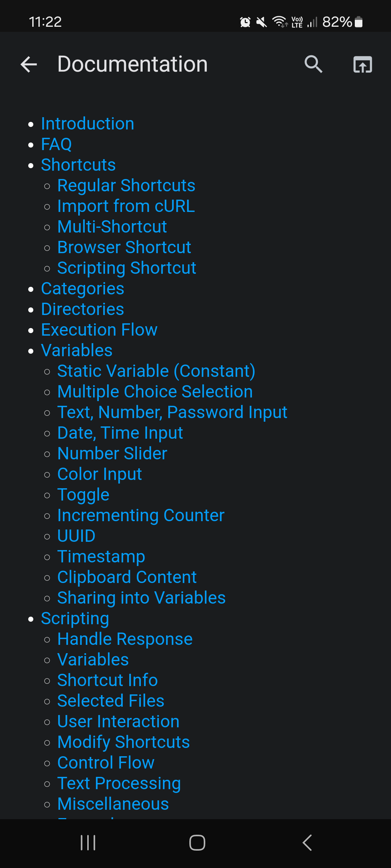This screenshot has height=868, width=391.
Task: Open the recent apps navigation button
Action: point(88,843)
